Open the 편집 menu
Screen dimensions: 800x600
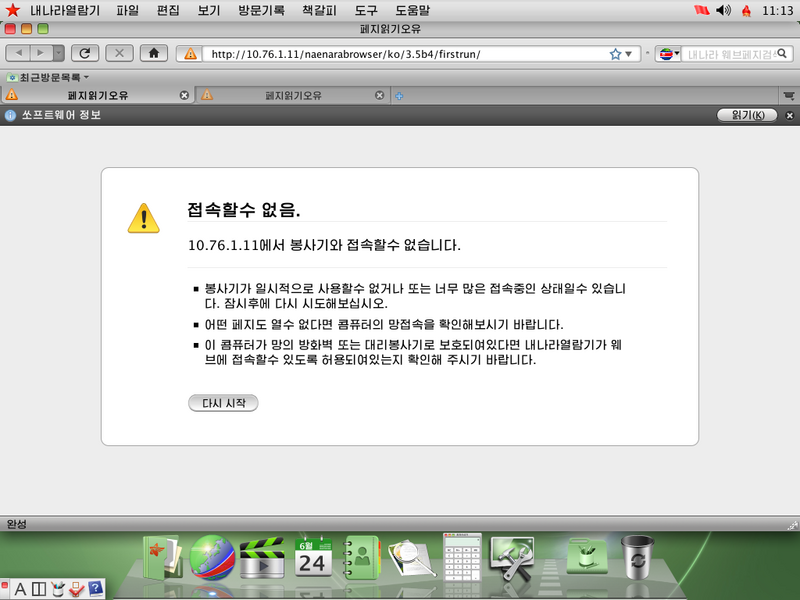168,10
